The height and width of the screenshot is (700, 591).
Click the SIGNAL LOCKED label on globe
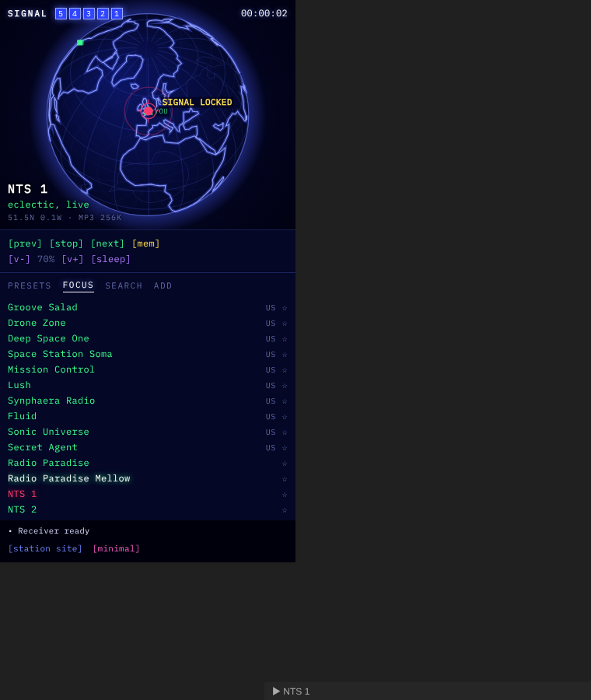coord(197,102)
